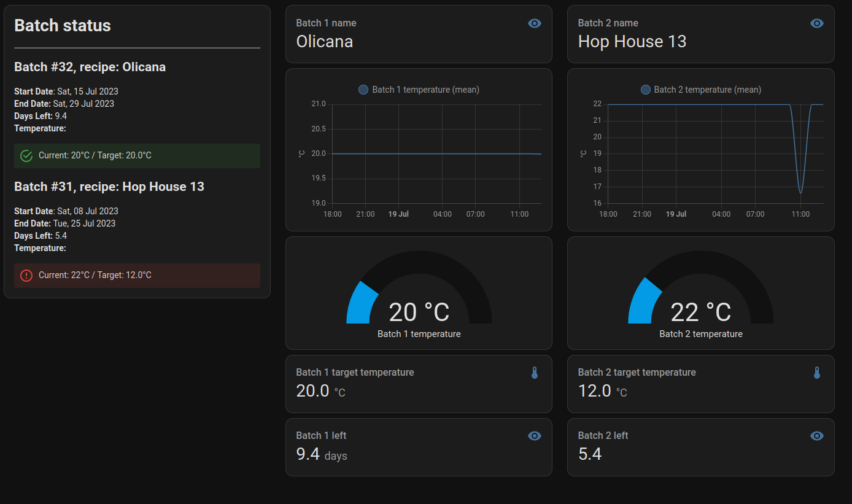Click Batch #32, recipe: Olicana heading

[x=90, y=67]
